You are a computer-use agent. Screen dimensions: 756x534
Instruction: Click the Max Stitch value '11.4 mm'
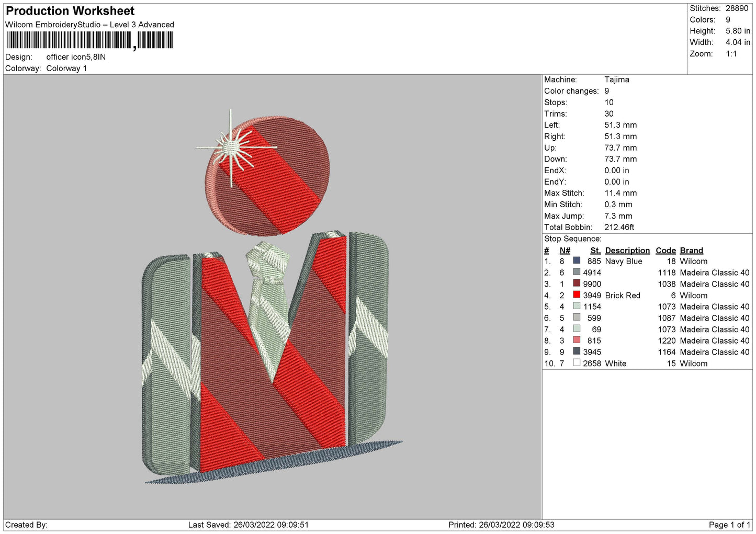point(620,194)
